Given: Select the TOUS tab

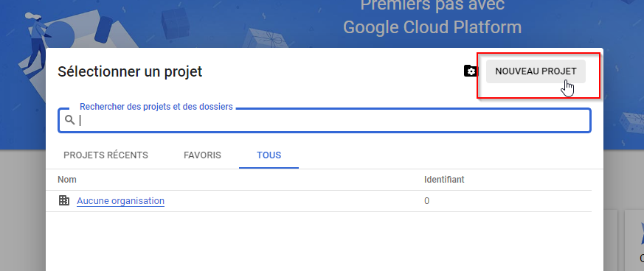Looking at the screenshot, I should click(x=269, y=155).
